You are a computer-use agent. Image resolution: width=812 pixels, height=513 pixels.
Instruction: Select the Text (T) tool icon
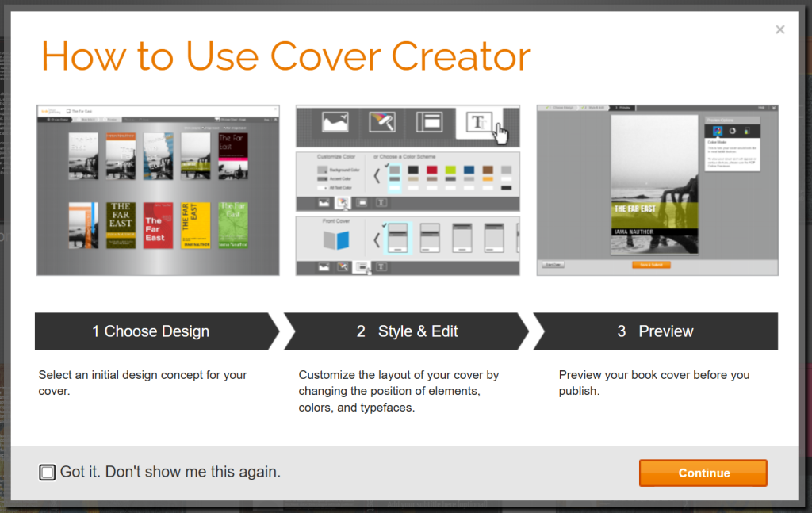click(479, 122)
